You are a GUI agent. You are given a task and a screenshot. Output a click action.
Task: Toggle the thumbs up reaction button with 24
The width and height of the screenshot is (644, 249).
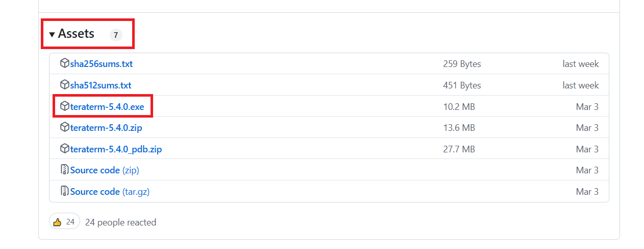(x=65, y=222)
